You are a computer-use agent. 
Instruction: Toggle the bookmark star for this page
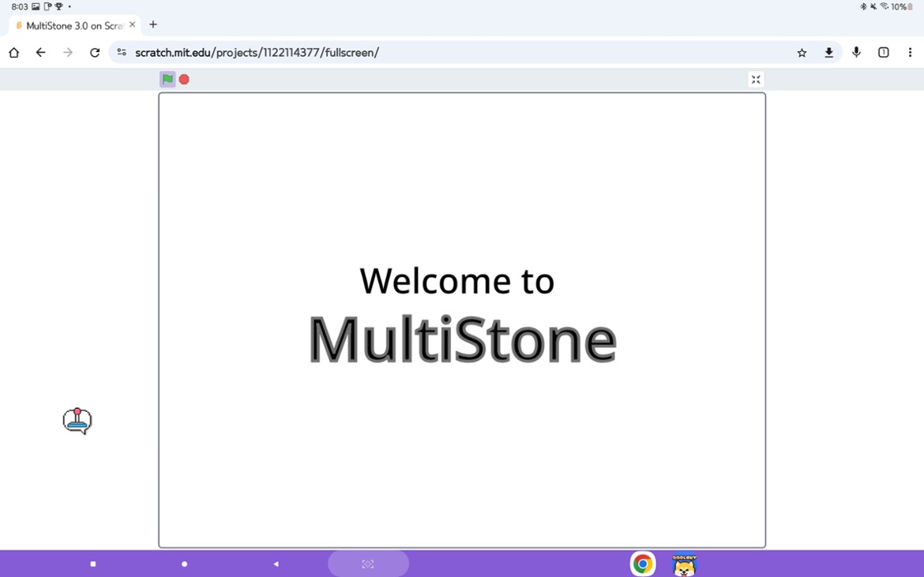point(802,52)
